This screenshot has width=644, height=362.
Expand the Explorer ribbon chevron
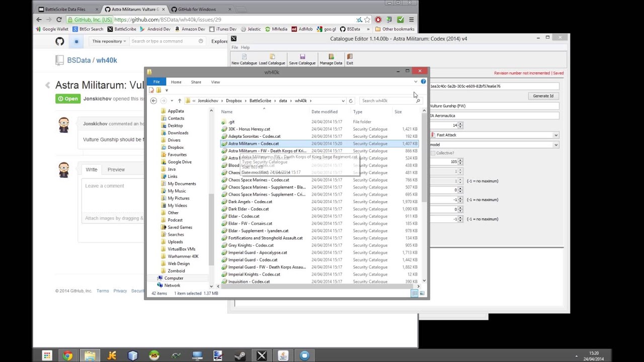(x=416, y=81)
